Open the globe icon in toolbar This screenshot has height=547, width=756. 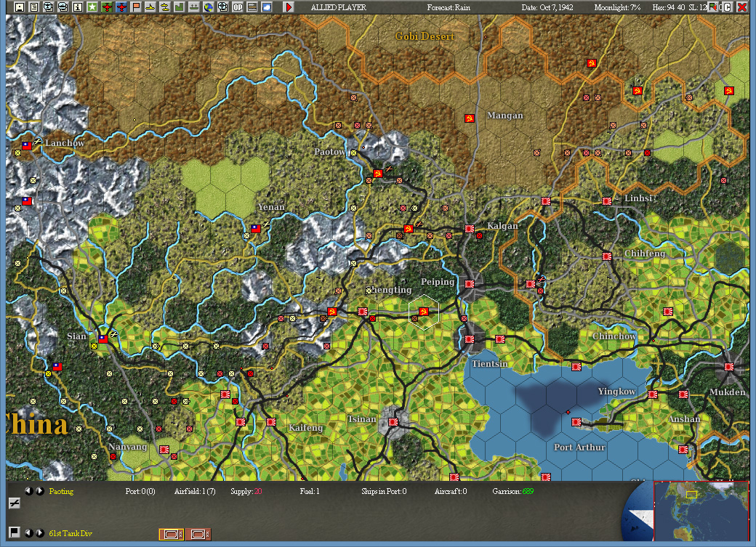click(x=208, y=7)
